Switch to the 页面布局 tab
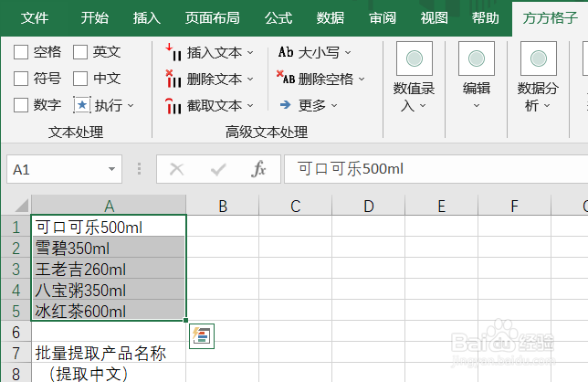This screenshot has height=382, width=588. (212, 18)
